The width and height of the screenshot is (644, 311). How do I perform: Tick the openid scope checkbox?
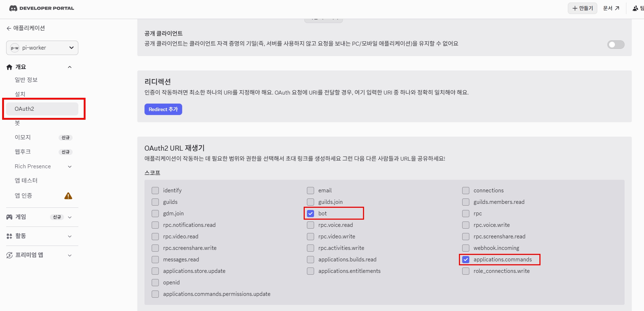155,283
